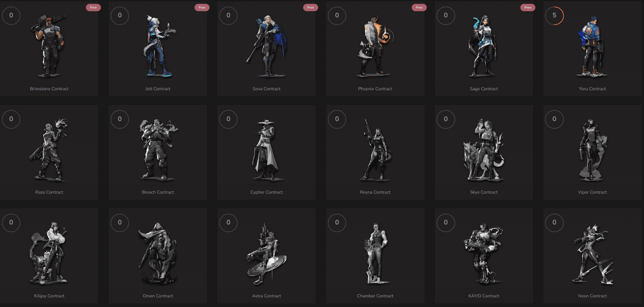Open the Chamber Contract label
Viewport: 644px width, 307px height.
pyautogui.click(x=375, y=296)
